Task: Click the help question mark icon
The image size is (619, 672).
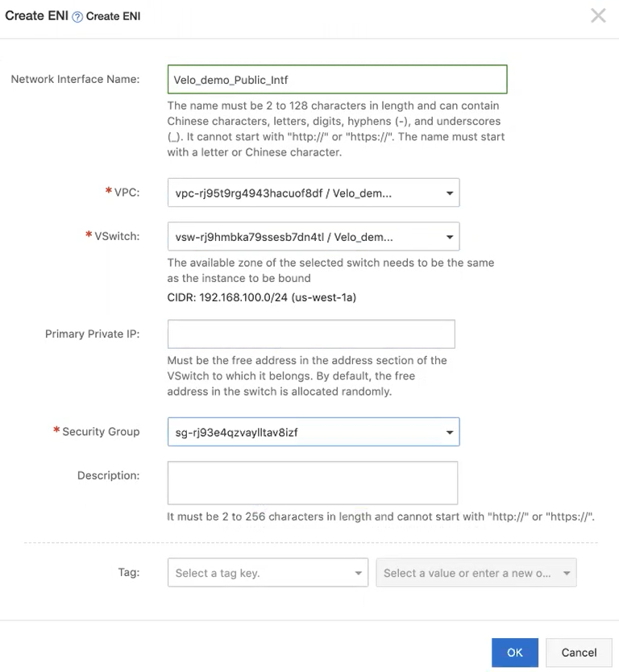Action: [x=77, y=16]
